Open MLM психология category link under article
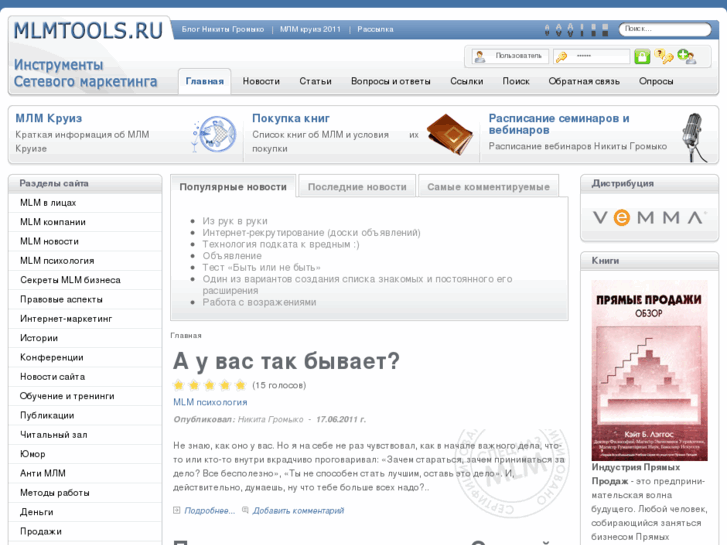 (210, 402)
